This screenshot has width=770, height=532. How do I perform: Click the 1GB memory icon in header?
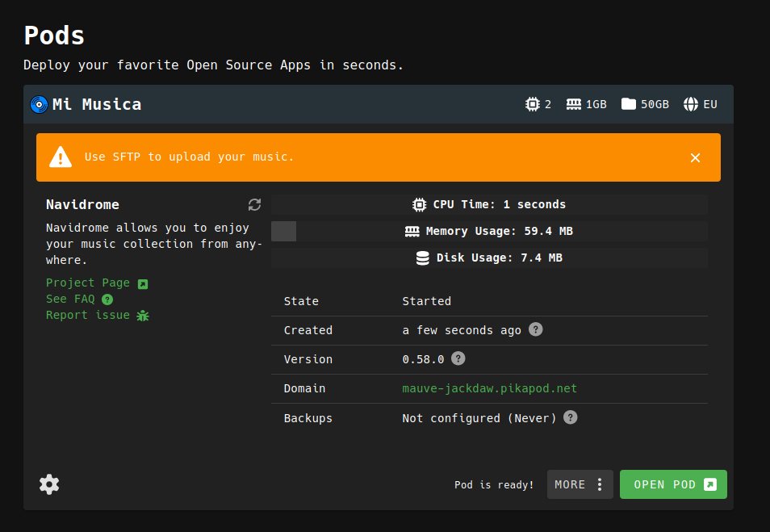tap(574, 104)
